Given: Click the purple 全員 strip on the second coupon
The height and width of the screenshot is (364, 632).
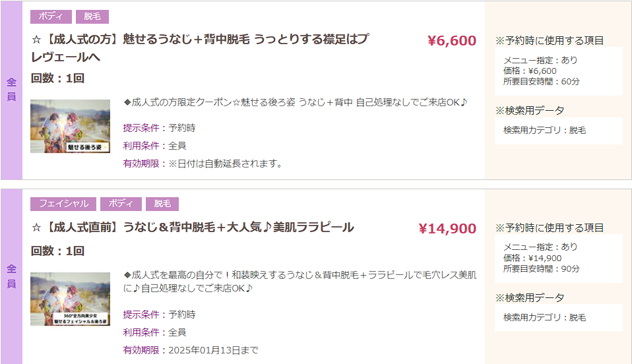Looking at the screenshot, I should 11,276.
